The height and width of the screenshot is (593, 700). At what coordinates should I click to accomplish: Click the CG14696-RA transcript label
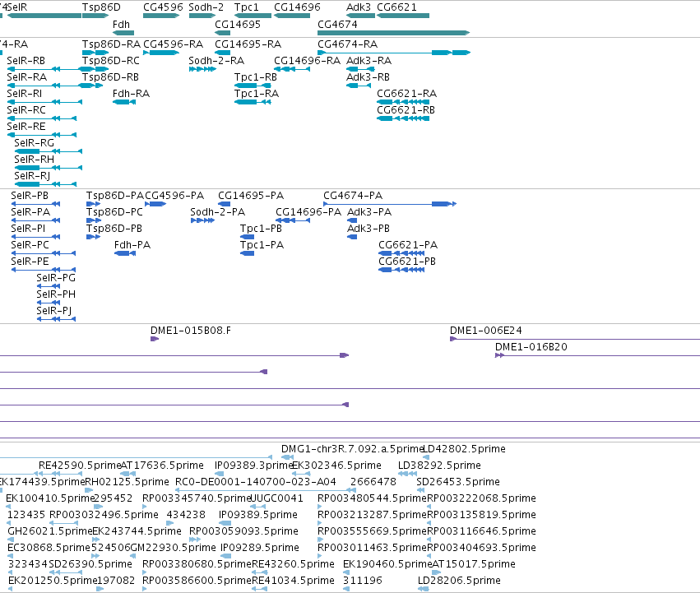[x=307, y=61]
